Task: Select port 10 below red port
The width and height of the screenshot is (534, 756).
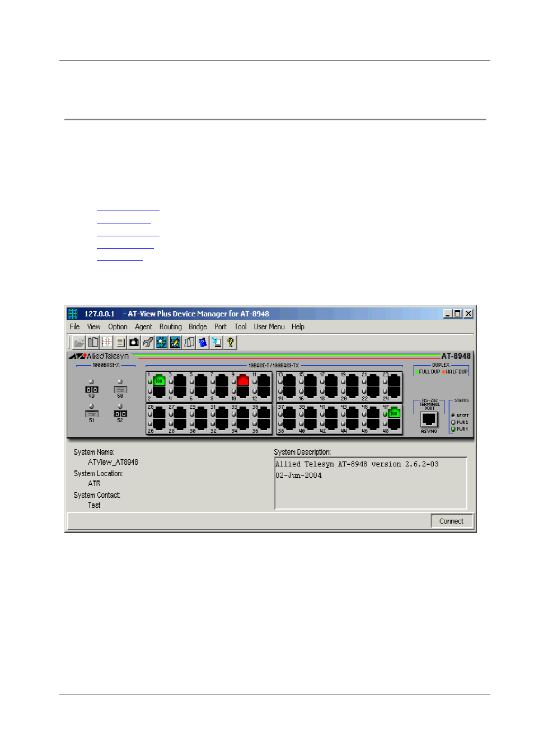Action: coord(242,391)
